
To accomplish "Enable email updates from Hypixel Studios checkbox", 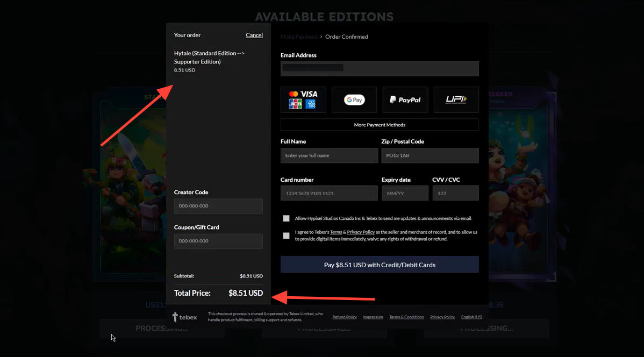I will [286, 218].
